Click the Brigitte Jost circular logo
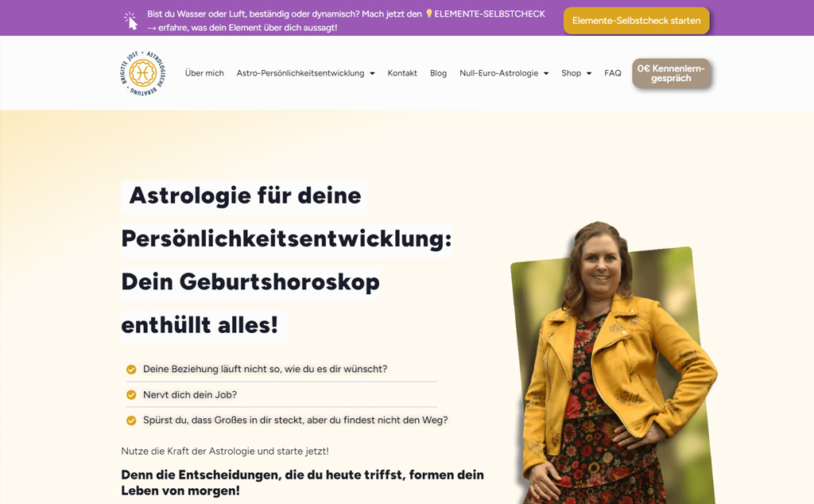Viewport: 814px width, 504px height. (143, 73)
